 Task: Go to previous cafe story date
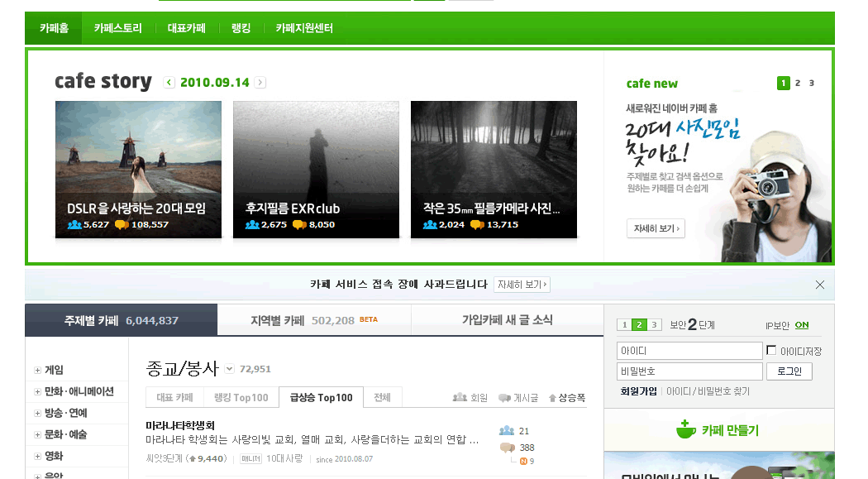[169, 83]
